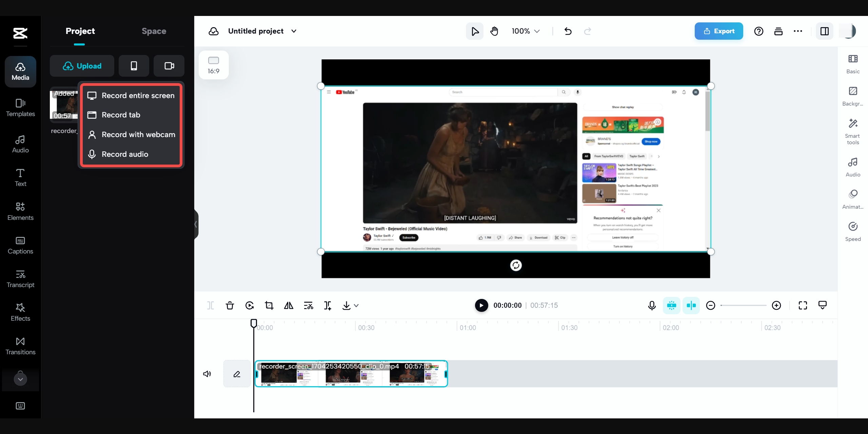Open the Transitions panel
The width and height of the screenshot is (868, 434).
20,346
